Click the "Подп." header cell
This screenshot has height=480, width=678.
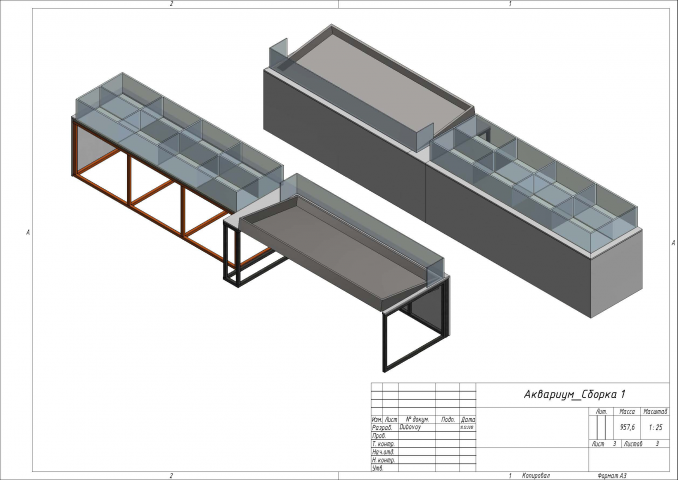(448, 419)
